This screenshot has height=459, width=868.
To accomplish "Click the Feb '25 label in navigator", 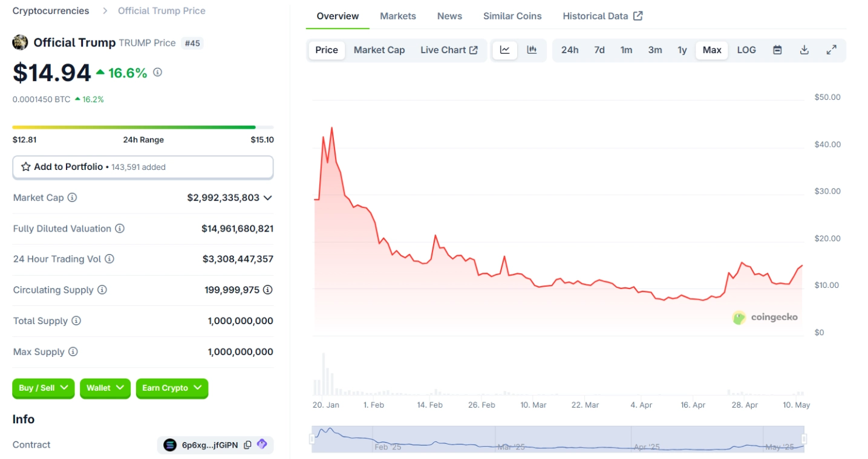I will pyautogui.click(x=388, y=448).
